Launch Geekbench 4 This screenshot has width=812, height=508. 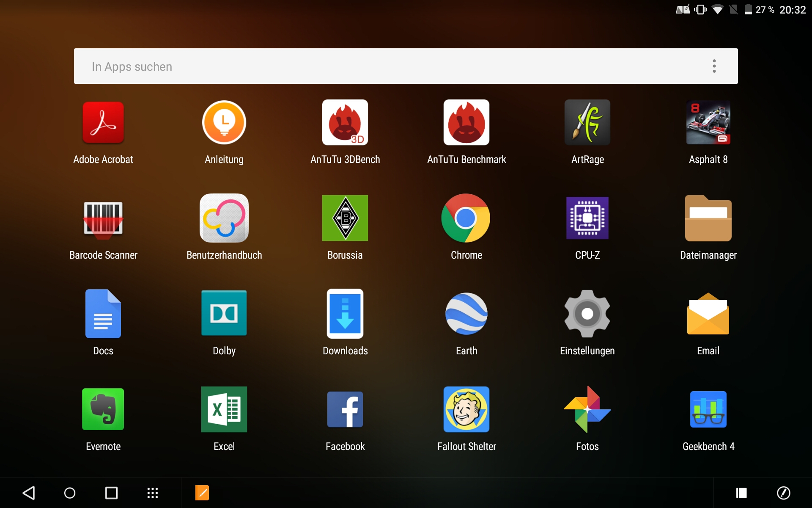tap(708, 409)
